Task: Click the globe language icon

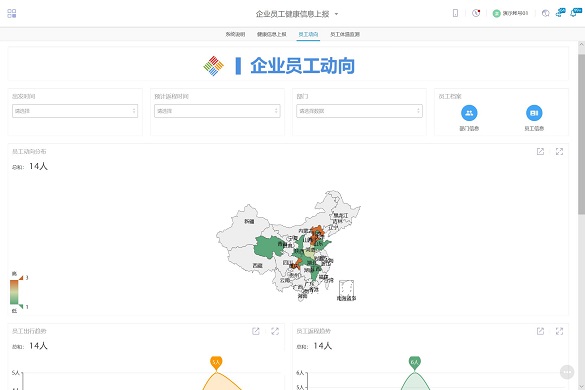Action: tap(545, 13)
